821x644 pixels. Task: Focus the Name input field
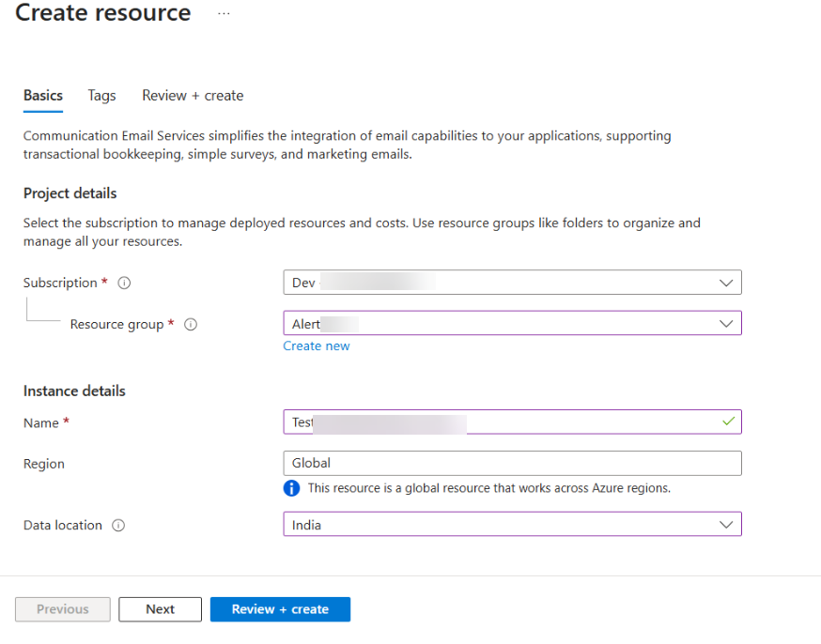coord(512,422)
